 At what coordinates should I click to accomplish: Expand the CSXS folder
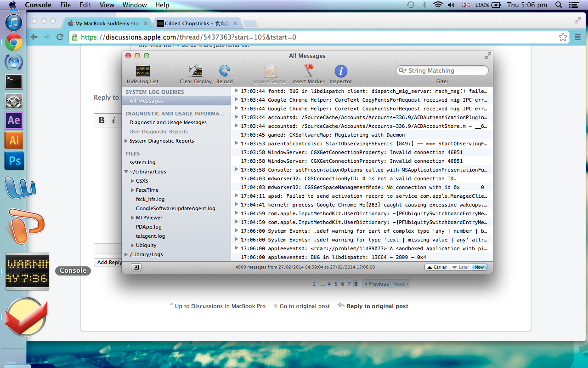point(133,181)
